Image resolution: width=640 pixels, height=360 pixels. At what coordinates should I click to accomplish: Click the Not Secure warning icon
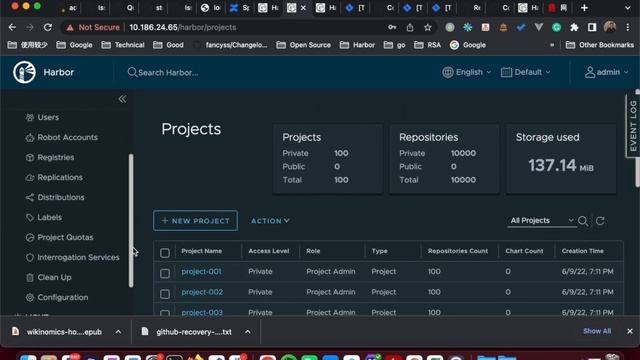tap(70, 28)
